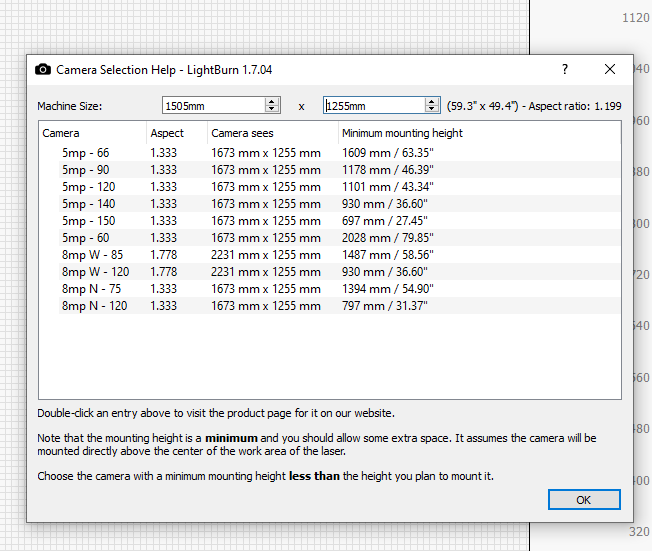
Task: Increase machine width with up arrow
Action: click(x=272, y=101)
